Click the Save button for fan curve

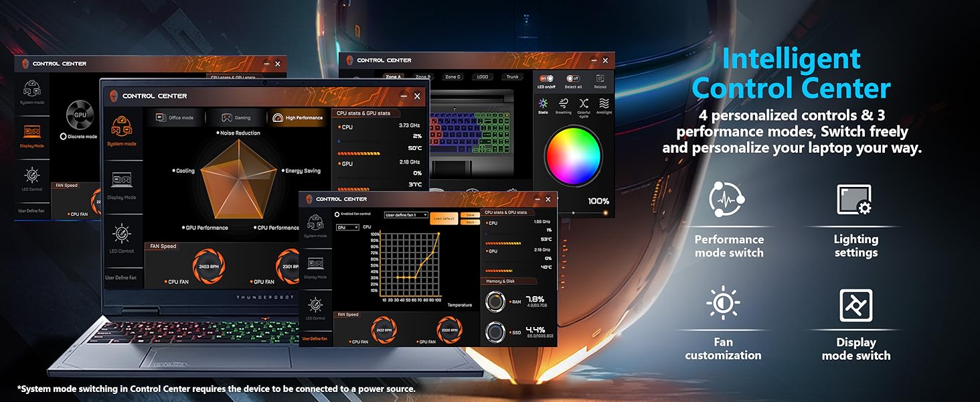(470, 214)
